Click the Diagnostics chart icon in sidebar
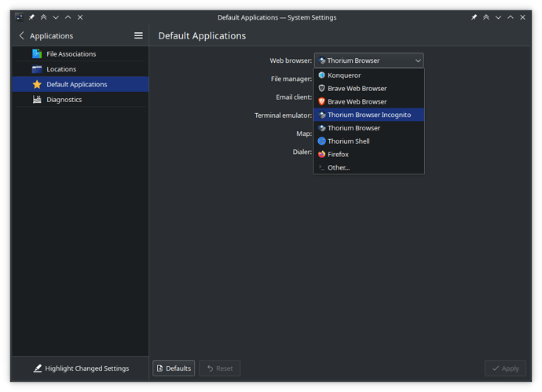The image size is (542, 392). coord(37,100)
